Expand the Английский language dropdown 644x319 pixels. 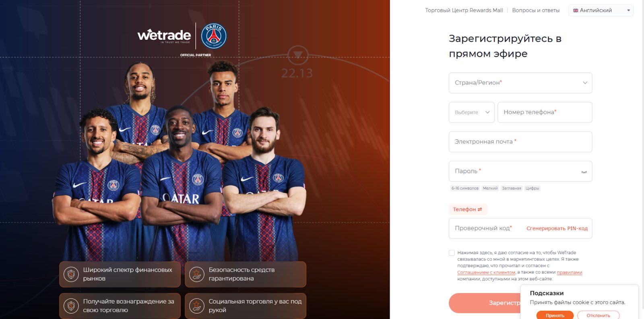coord(601,10)
